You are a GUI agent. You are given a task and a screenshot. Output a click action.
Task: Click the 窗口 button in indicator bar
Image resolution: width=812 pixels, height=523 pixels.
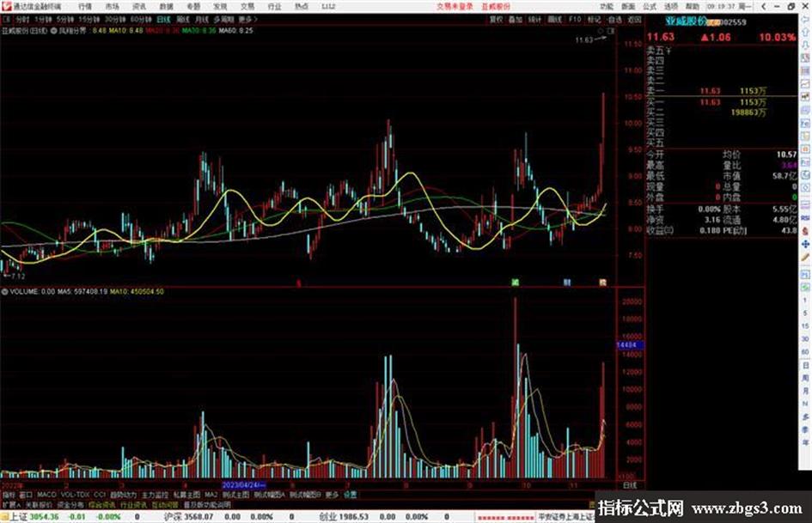coord(26,495)
